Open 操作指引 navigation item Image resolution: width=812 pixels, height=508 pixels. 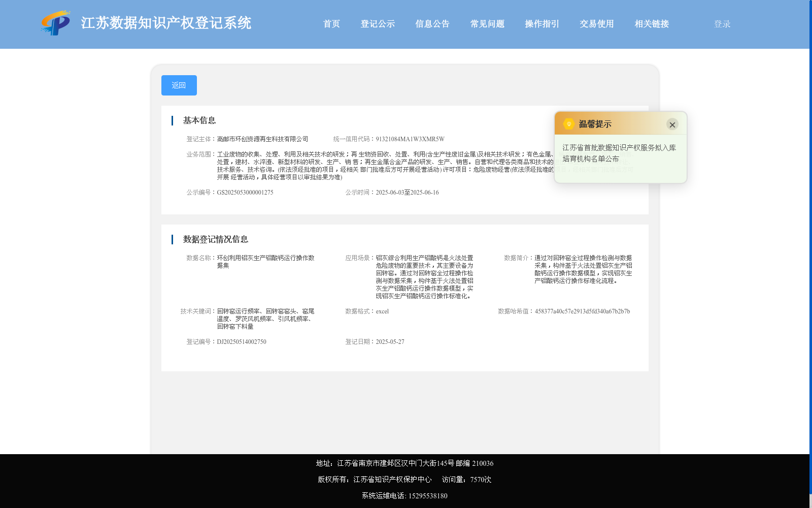(542, 24)
